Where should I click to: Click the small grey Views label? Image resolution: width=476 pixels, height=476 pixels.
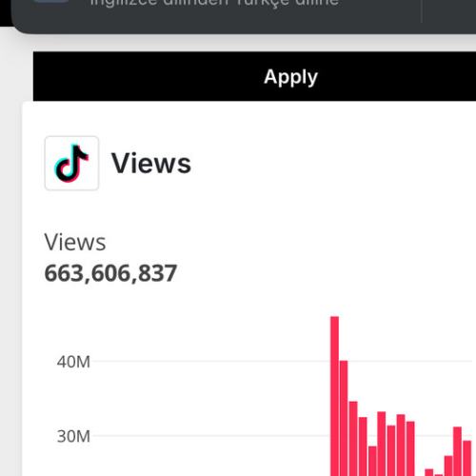pyautogui.click(x=75, y=242)
